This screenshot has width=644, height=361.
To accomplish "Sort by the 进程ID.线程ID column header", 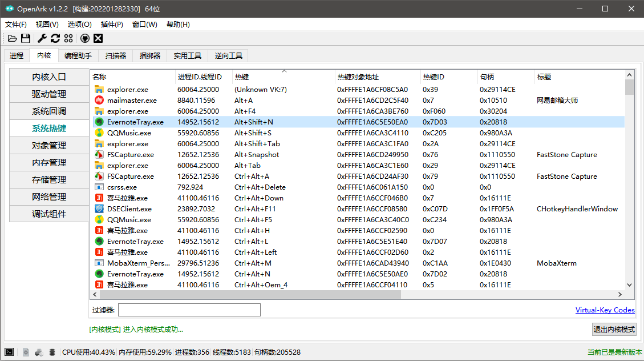I will tap(204, 77).
